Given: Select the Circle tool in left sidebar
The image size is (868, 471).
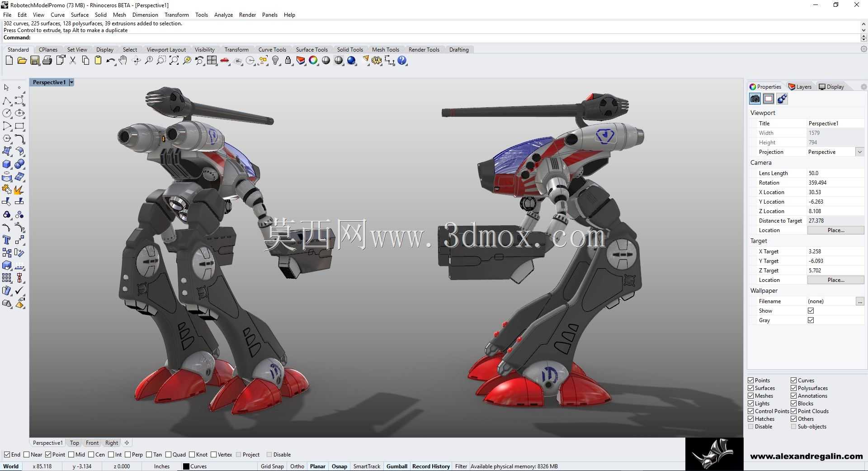Looking at the screenshot, I should (7, 113).
